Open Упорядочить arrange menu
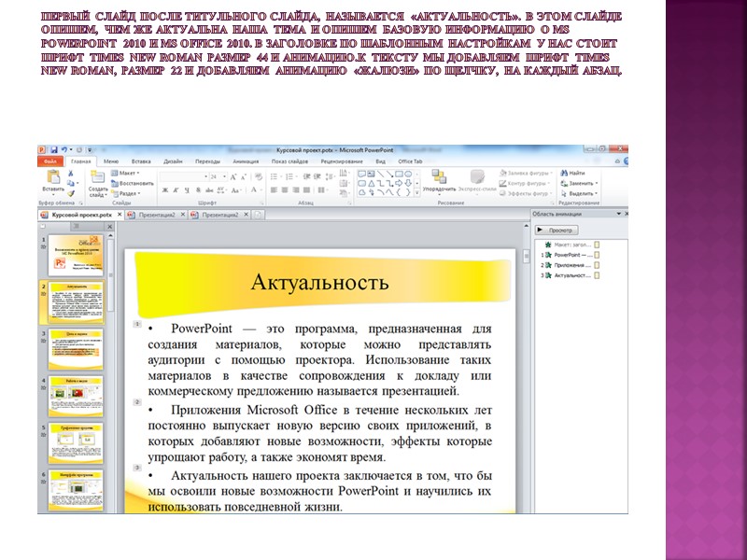The image size is (747, 560). click(439, 180)
